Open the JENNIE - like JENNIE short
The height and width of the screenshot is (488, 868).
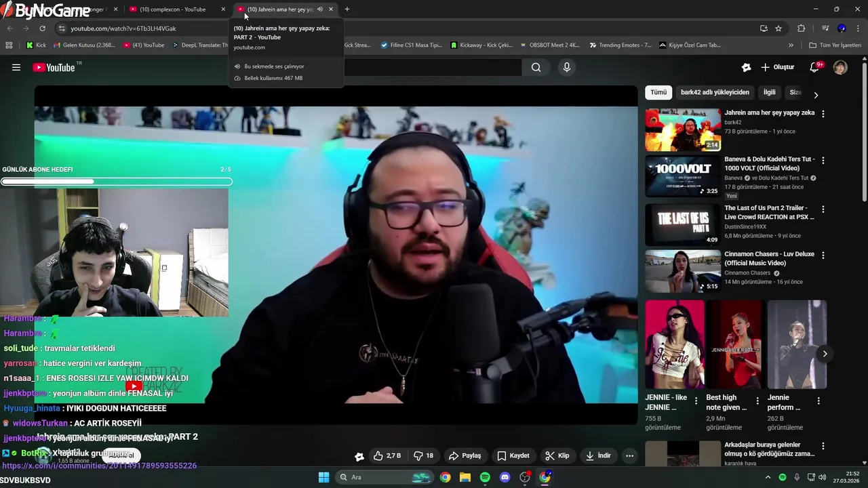(675, 344)
